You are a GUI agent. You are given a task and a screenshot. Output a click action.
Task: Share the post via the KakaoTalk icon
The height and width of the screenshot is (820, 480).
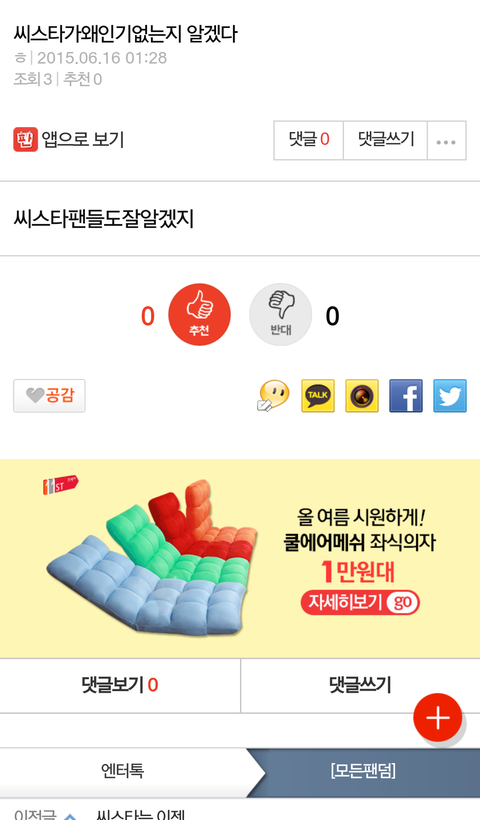coord(318,396)
